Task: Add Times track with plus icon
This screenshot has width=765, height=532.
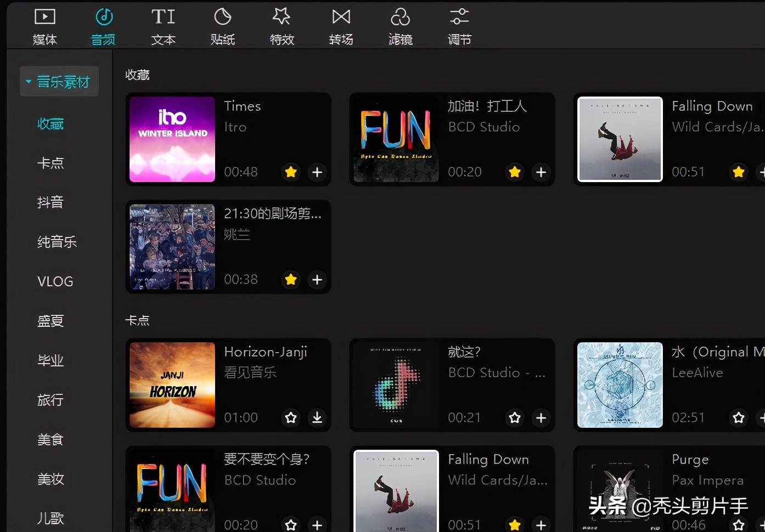Action: (x=317, y=172)
